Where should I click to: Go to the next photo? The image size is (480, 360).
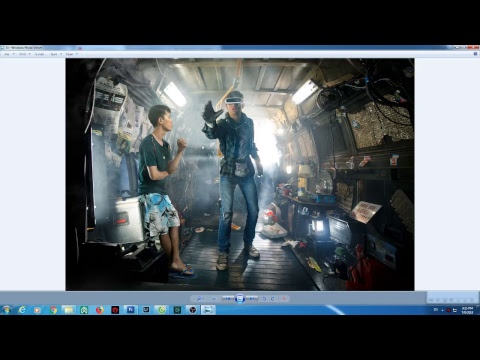click(x=252, y=299)
